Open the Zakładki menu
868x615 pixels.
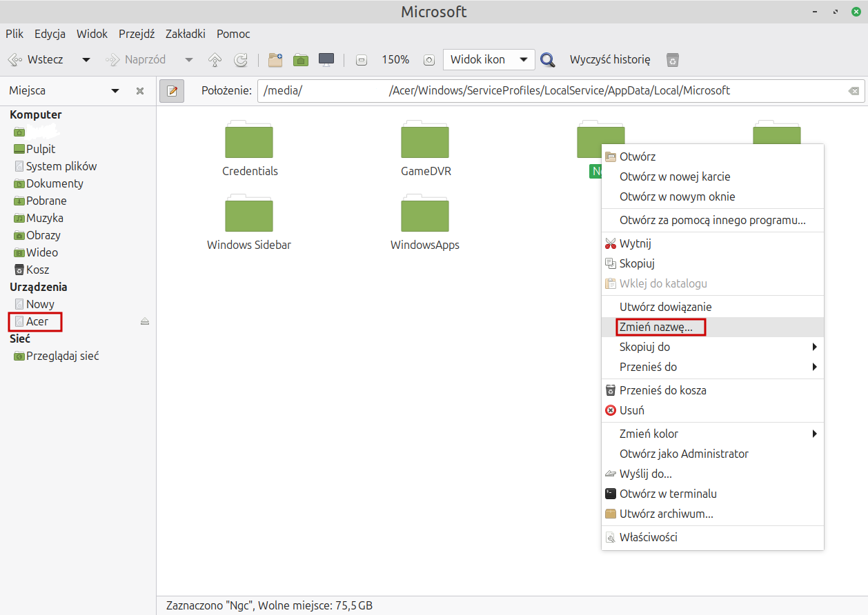point(186,34)
